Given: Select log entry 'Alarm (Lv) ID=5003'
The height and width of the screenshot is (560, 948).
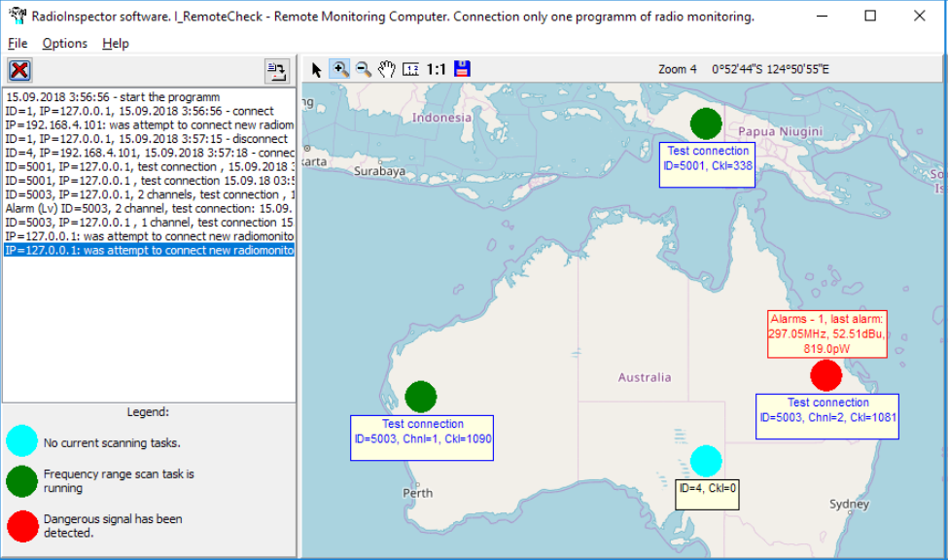Looking at the screenshot, I should coord(150,209).
